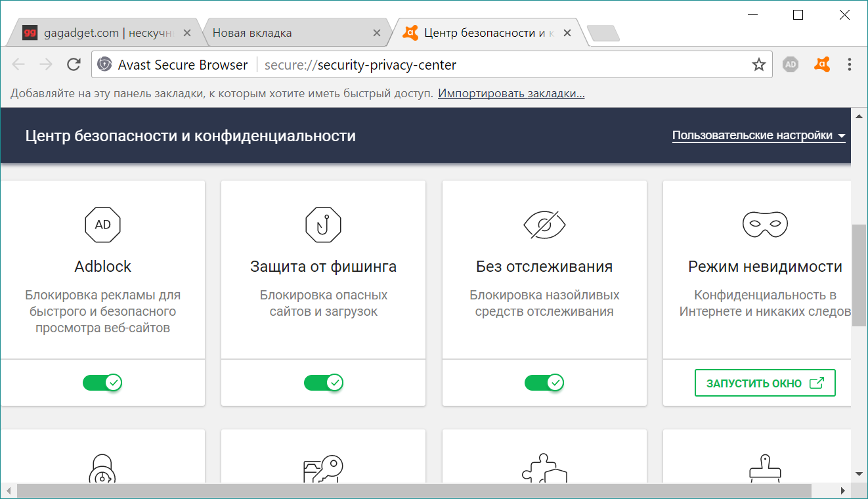Click the phishing protection hook icon
This screenshot has width=868, height=499.
pyautogui.click(x=324, y=225)
